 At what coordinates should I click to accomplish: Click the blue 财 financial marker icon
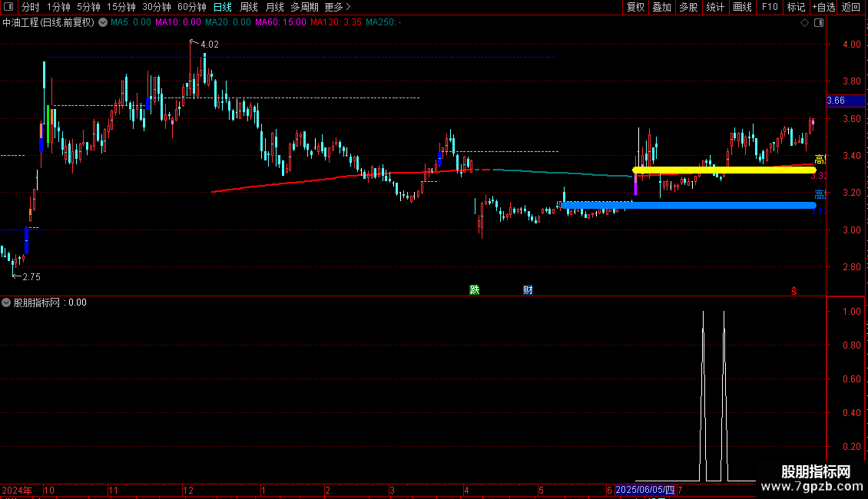(x=528, y=290)
